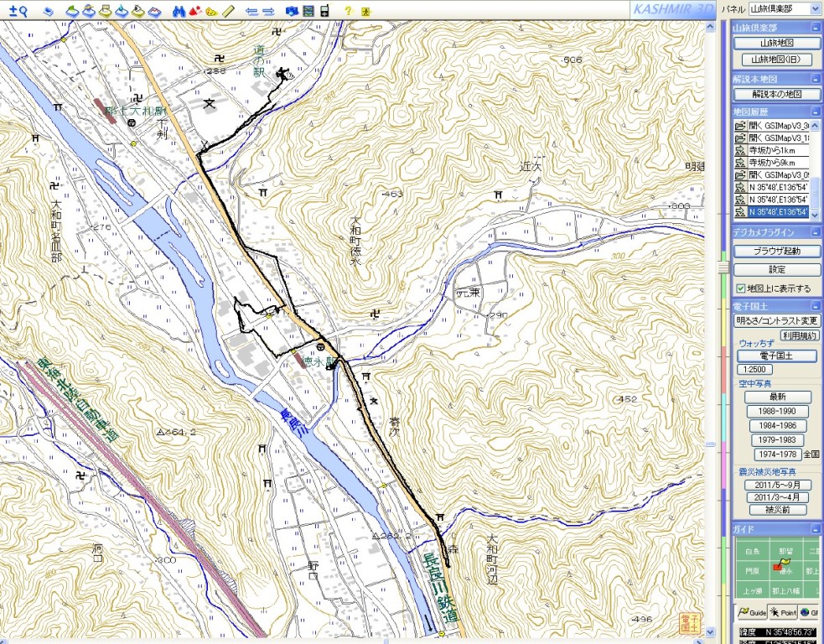Collapse the 山旅倶楽部 panel section
The height and width of the screenshot is (644, 824).
click(x=816, y=28)
